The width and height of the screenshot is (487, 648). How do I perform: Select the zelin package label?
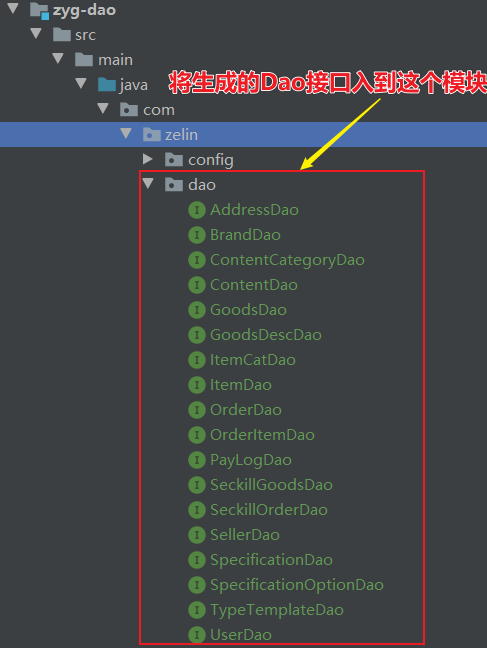point(181,135)
